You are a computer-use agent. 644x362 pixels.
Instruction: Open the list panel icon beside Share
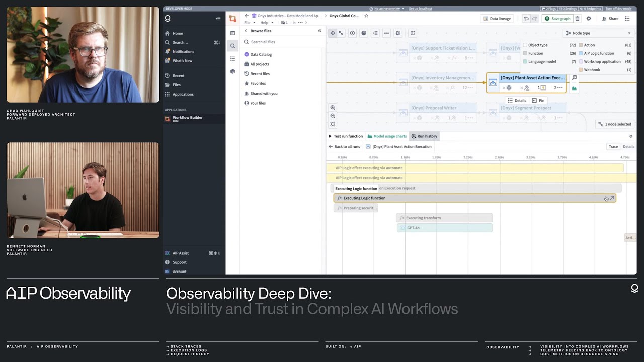tap(627, 19)
